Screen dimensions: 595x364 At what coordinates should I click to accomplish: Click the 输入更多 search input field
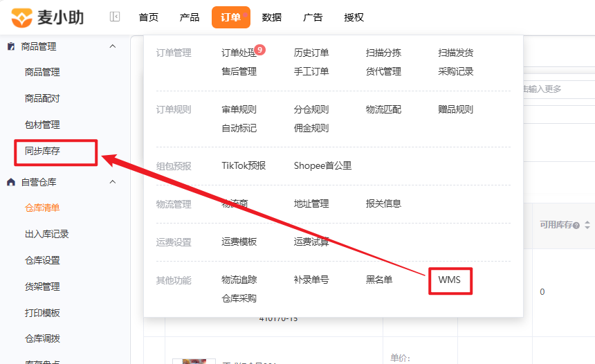[x=559, y=89]
